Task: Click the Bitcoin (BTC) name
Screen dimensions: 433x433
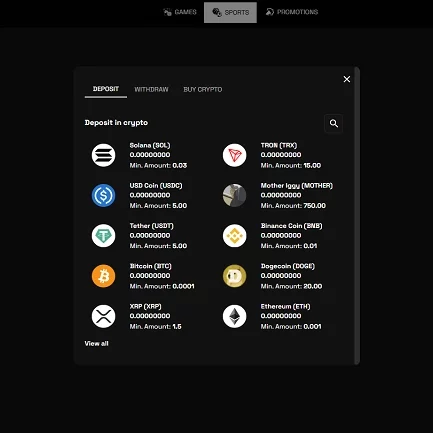Action: tap(151, 266)
